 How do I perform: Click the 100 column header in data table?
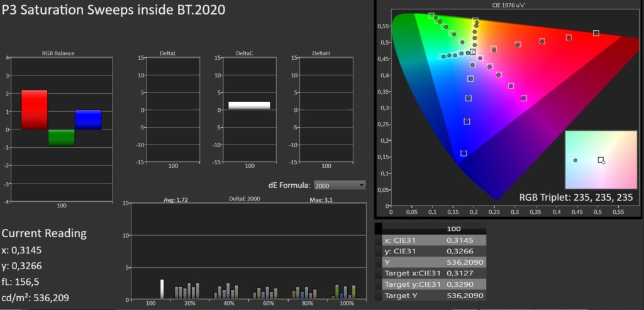[453, 229]
